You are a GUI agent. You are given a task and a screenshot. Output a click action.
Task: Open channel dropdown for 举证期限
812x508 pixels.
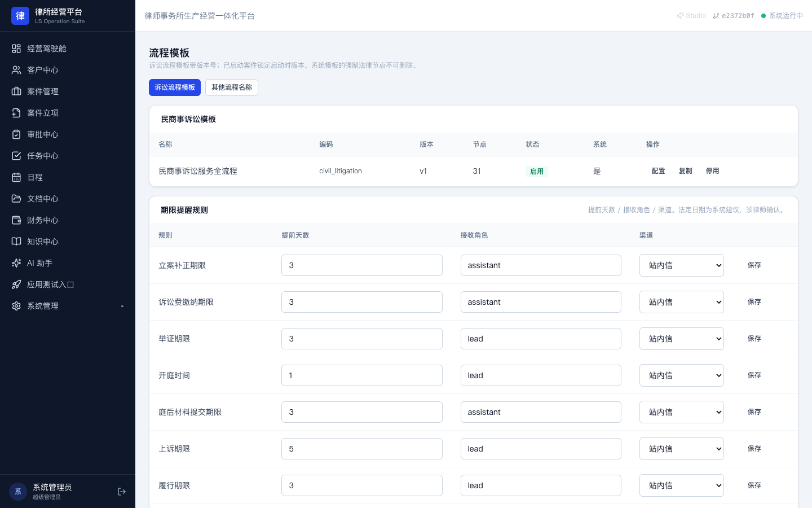click(681, 339)
